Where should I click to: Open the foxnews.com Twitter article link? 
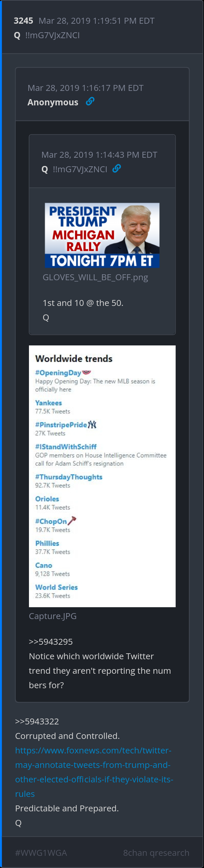coord(94,772)
